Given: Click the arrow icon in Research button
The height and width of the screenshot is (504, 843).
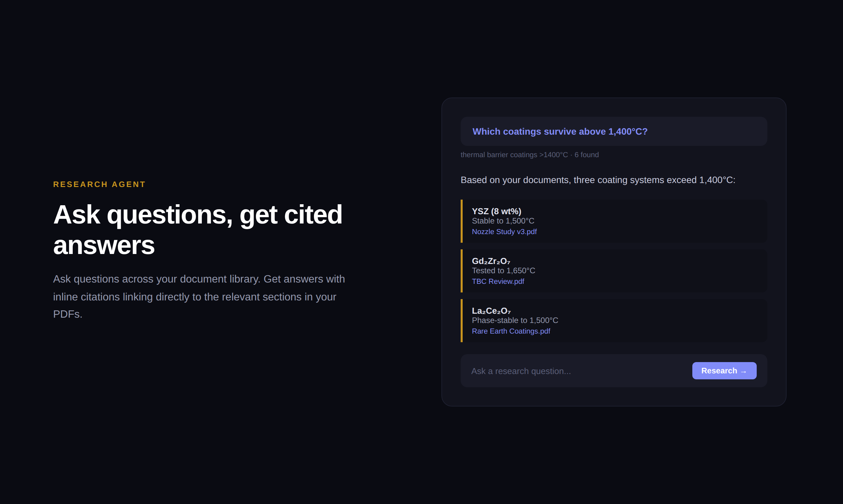Looking at the screenshot, I should point(743,372).
